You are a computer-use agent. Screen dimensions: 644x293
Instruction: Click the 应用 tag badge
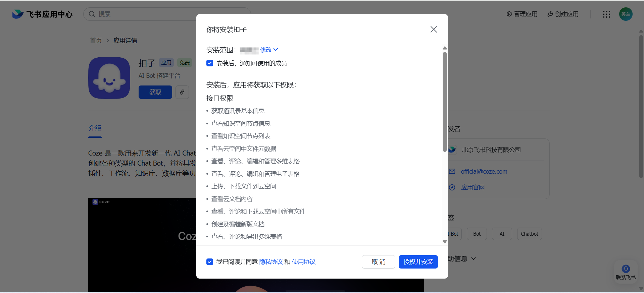pyautogui.click(x=166, y=63)
